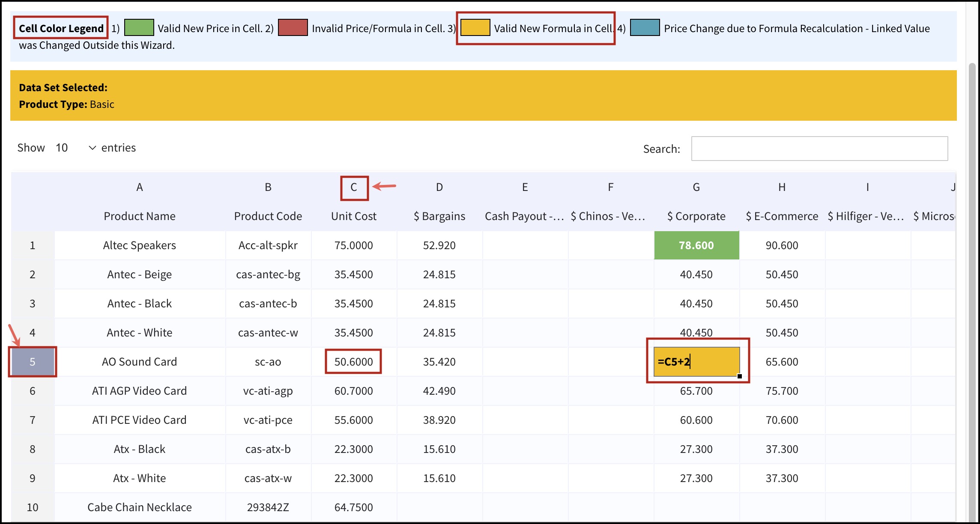Select row 1 header
Screen dimensions: 980x524
tap(33, 245)
